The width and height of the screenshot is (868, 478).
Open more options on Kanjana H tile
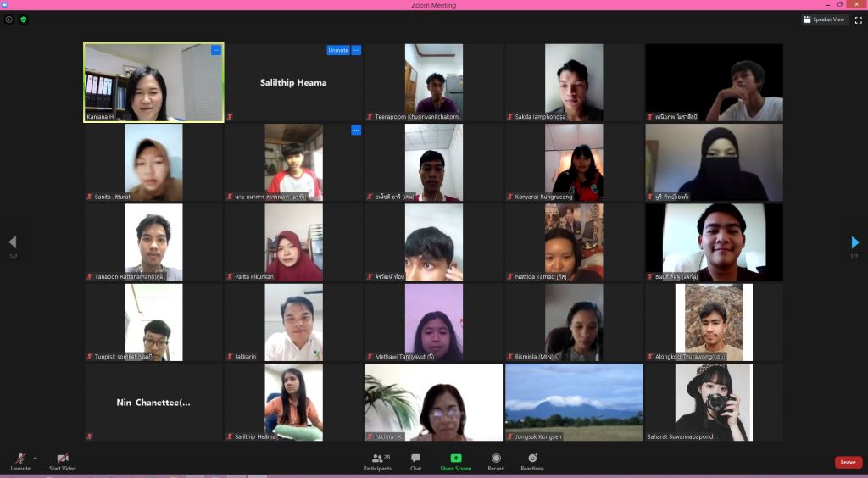pos(216,51)
